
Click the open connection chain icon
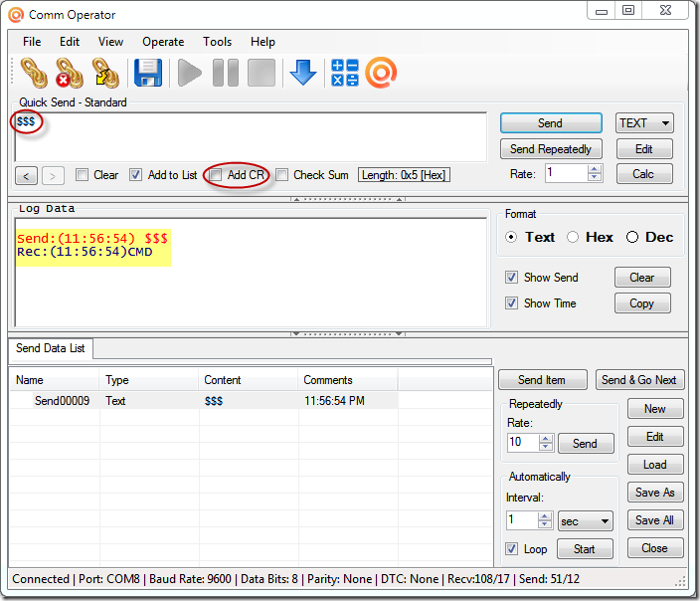[x=34, y=73]
